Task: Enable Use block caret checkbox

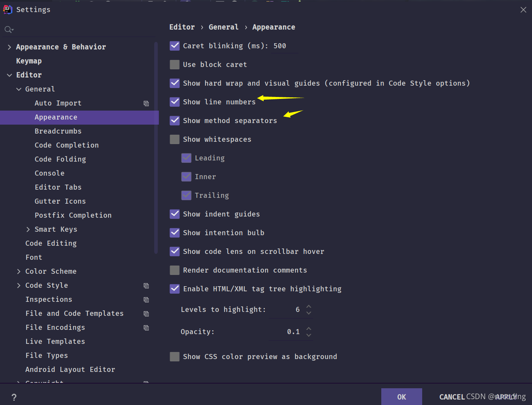Action: click(174, 65)
